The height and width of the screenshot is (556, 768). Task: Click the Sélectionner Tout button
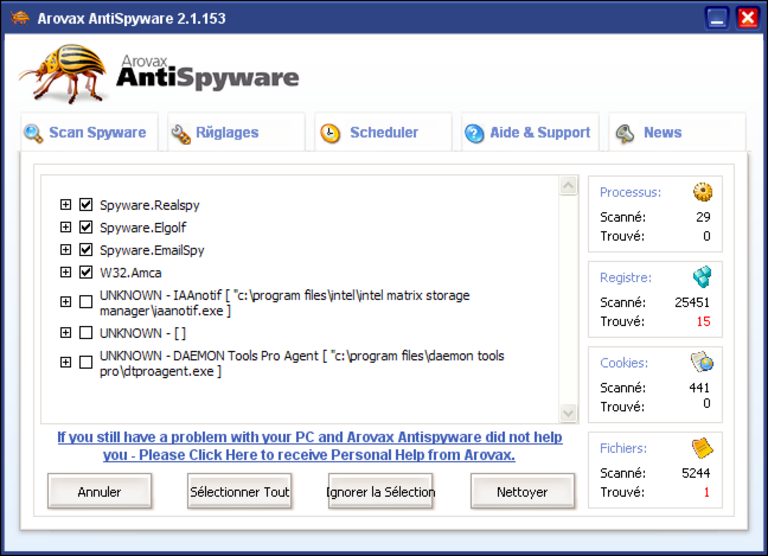click(240, 491)
